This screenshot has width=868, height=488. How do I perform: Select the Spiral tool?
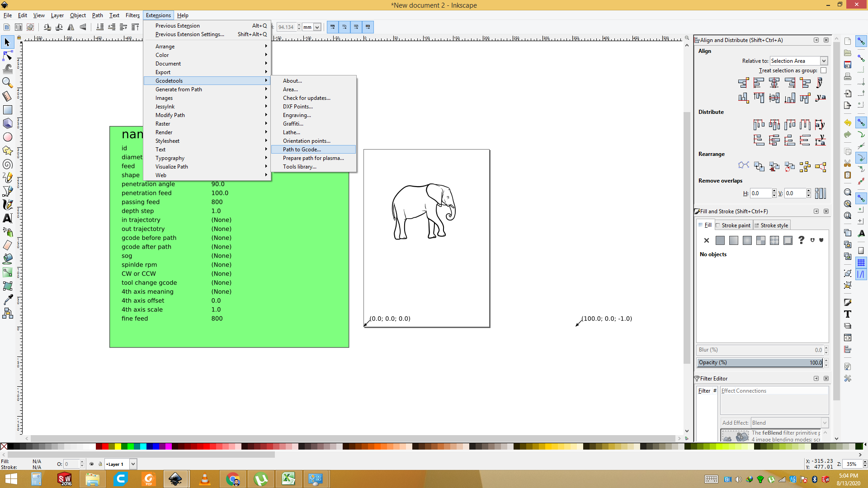(x=8, y=164)
